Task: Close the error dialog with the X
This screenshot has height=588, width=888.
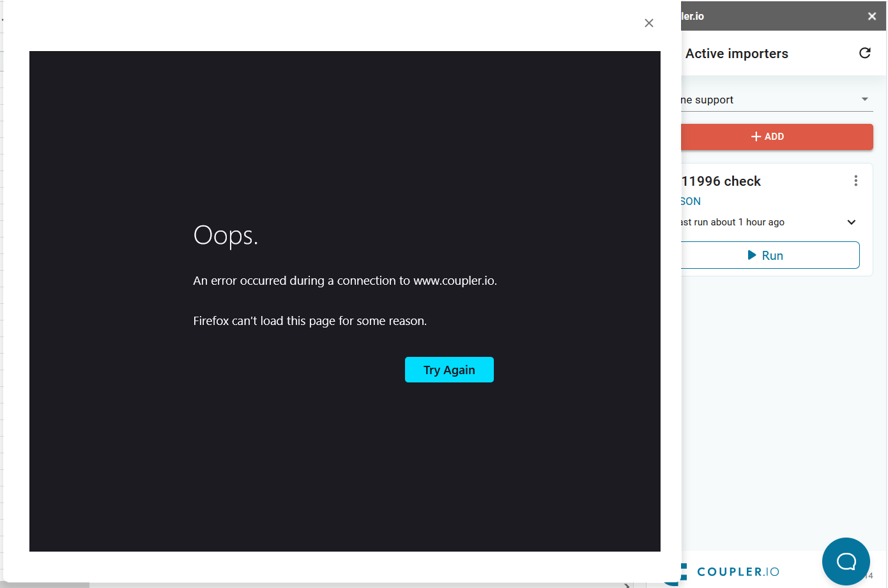Action: tap(648, 23)
